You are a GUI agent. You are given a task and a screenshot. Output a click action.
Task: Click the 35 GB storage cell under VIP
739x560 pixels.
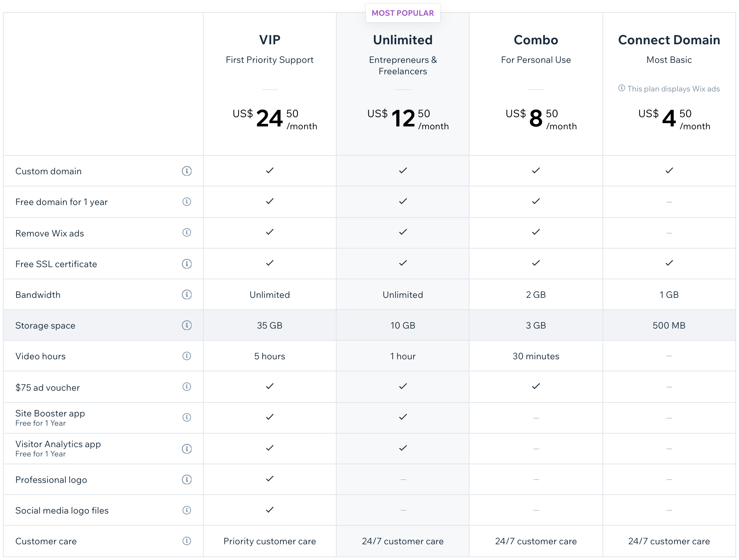(x=269, y=325)
